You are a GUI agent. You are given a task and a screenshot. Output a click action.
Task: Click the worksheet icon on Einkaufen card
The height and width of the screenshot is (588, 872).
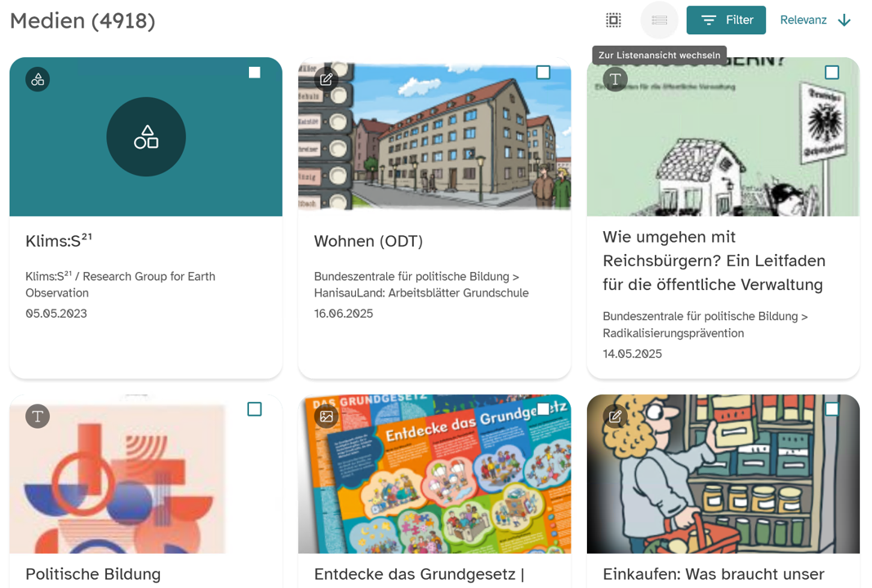pos(615,416)
